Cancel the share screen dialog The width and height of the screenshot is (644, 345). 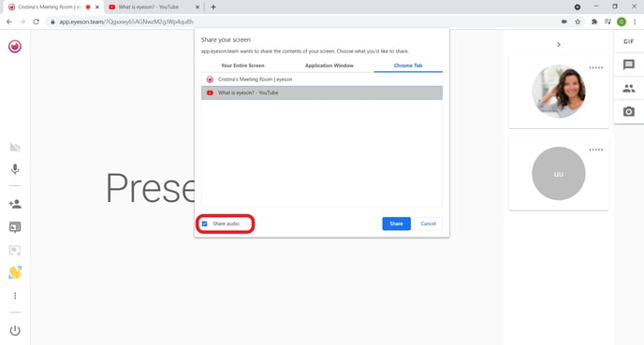[x=429, y=223]
